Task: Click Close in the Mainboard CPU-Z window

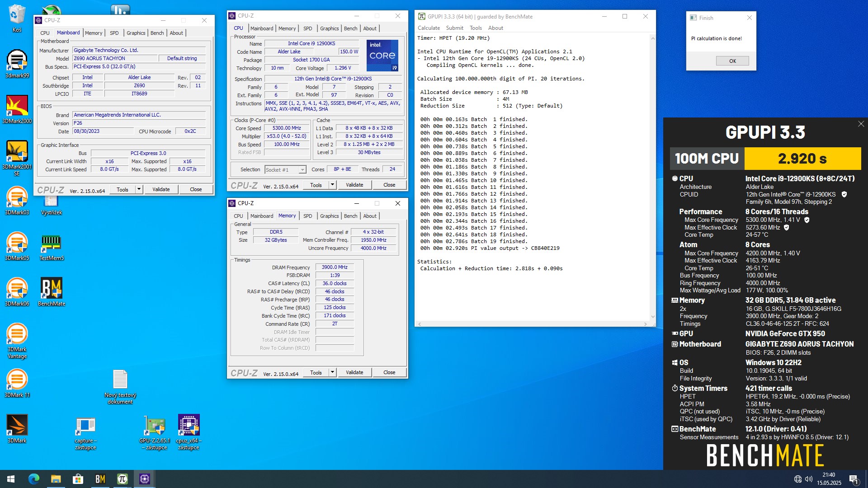Action: pos(196,189)
